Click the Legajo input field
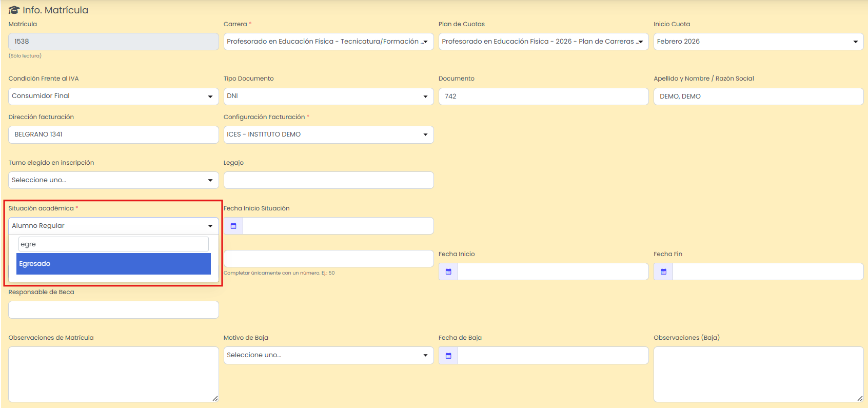This screenshot has width=868, height=408. coord(328,180)
